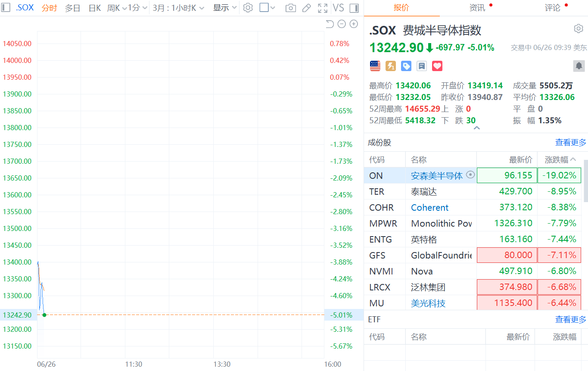588x371 pixels.
Task: Click the square layout toolbar icon
Action: pos(264,8)
